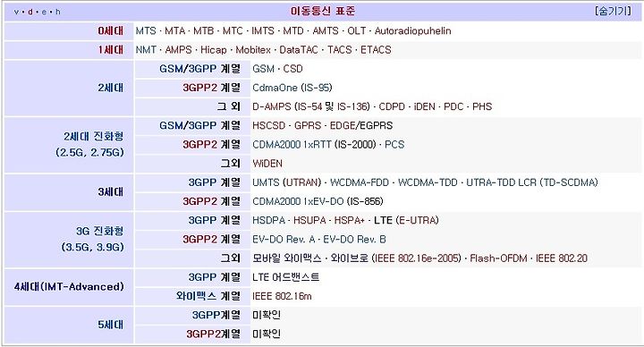Click the HSPA+ link
Viewport: 644px width, 347px height.
click(x=350, y=220)
